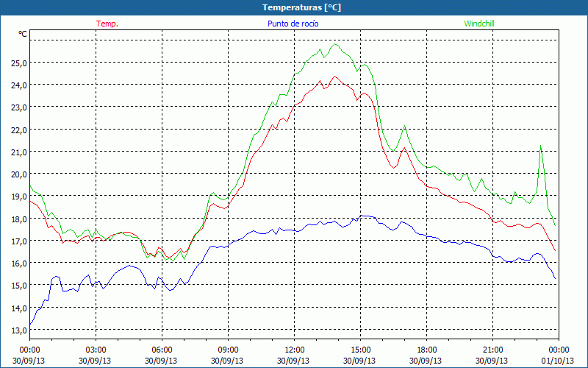
Task: Click the °C axis unit label
Action: pyautogui.click(x=23, y=34)
